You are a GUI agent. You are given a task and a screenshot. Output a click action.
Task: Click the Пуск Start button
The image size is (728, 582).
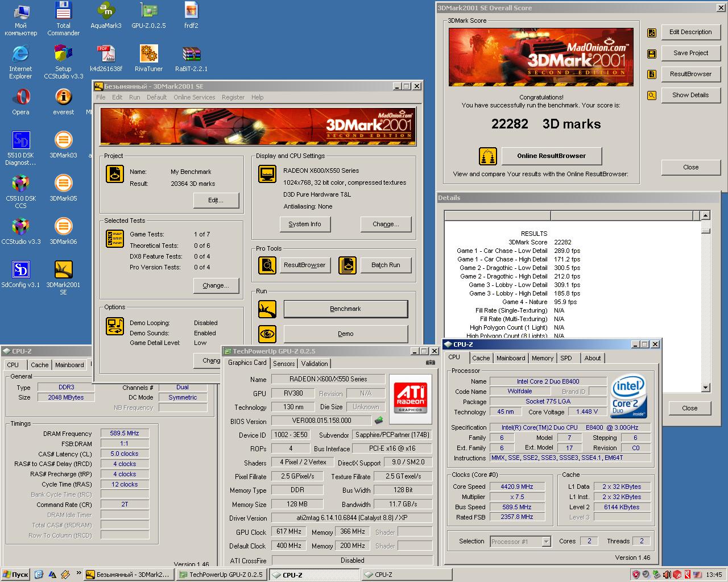[x=15, y=575]
